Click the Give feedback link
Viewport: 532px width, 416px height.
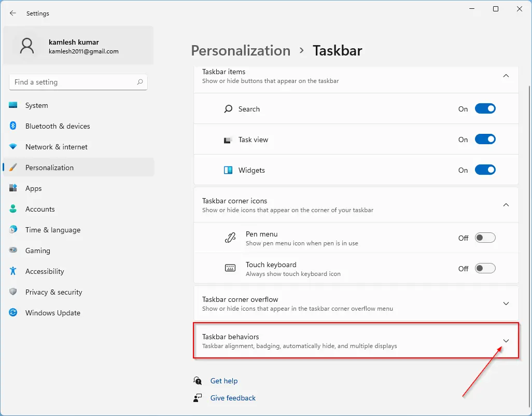(233, 398)
